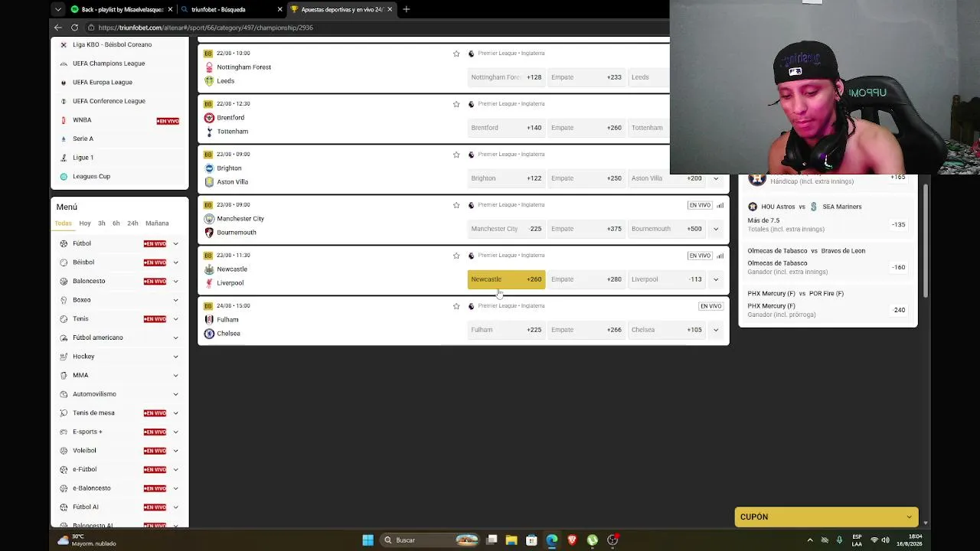Open statistics icon for Manchester City vs Bournemouth
Image resolution: width=980 pixels, height=551 pixels.
[x=720, y=205]
